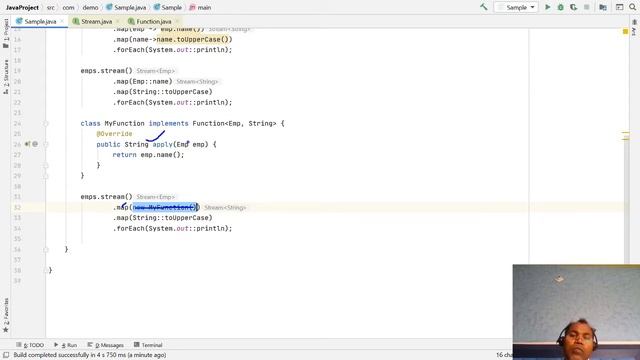Image resolution: width=640 pixels, height=360 pixels.
Task: Click 'name.toUpperCase()' highlighted on line 16
Action: tap(194, 39)
